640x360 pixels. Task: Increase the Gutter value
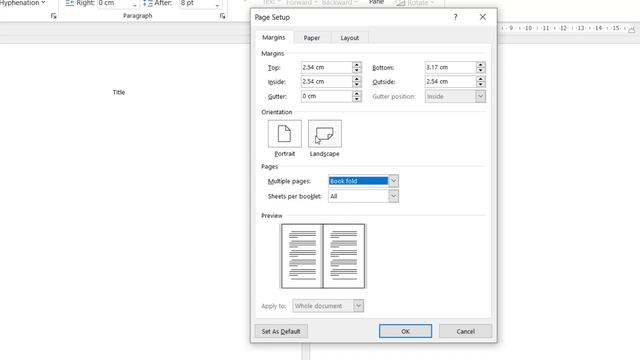click(x=357, y=93)
